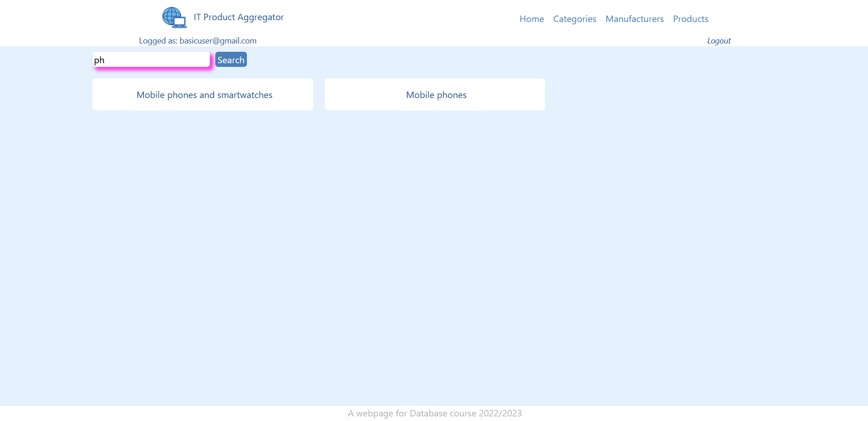Click the 'Logged as: basicuser@gmail.com' text

tap(197, 41)
